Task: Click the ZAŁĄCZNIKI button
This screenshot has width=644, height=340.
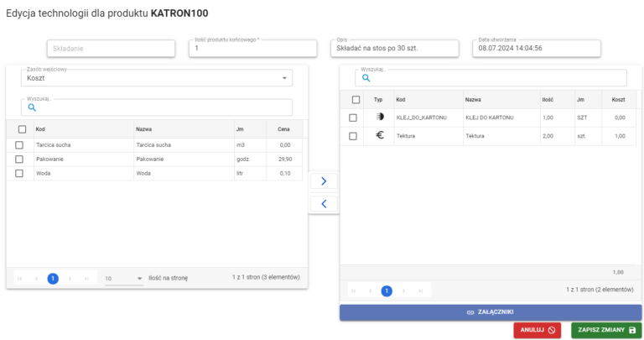Action: coord(490,311)
